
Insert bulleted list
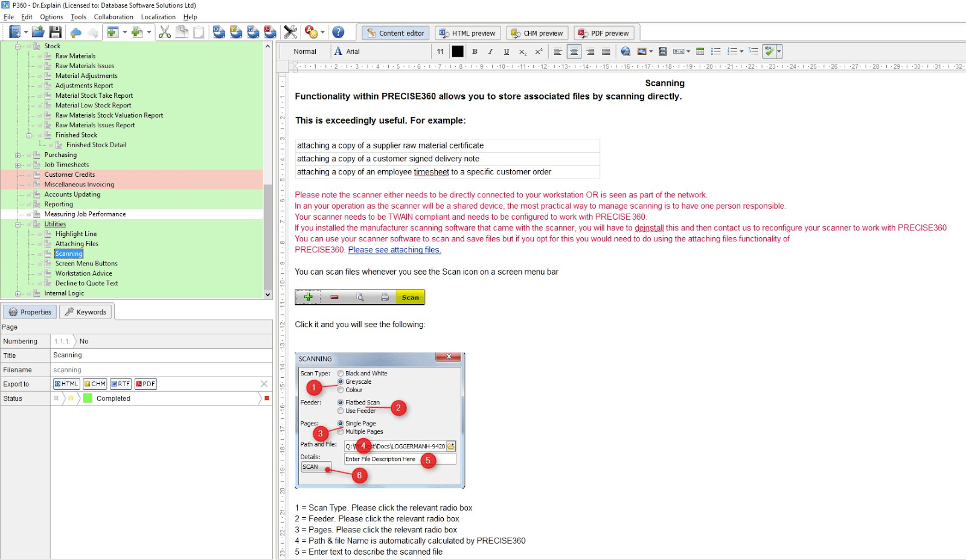(x=716, y=52)
